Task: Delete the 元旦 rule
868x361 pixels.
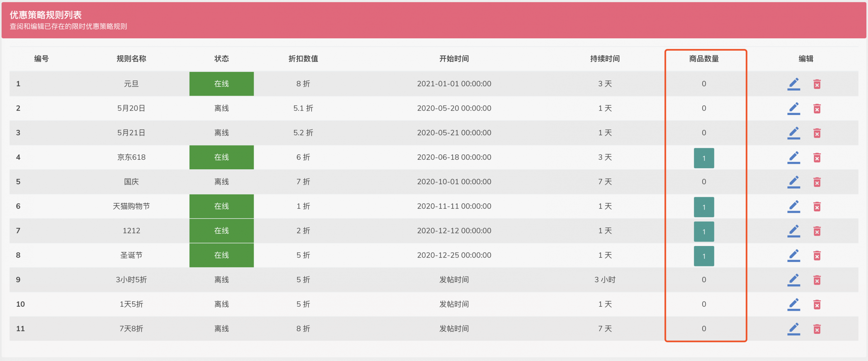Action: coord(817,84)
